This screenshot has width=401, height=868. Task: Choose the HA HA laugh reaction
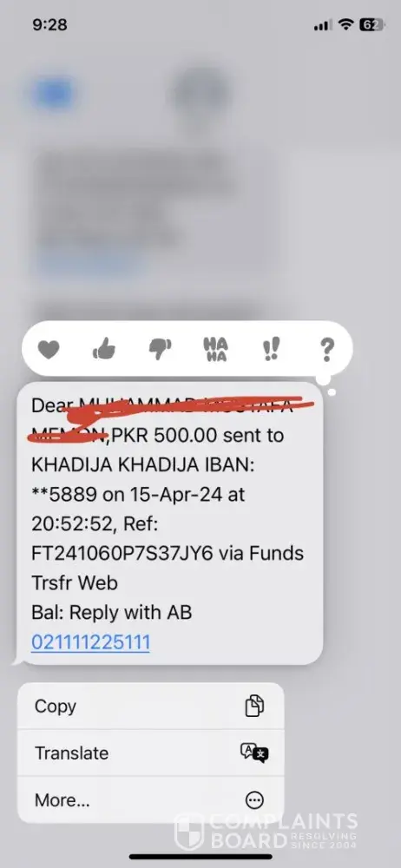215,349
